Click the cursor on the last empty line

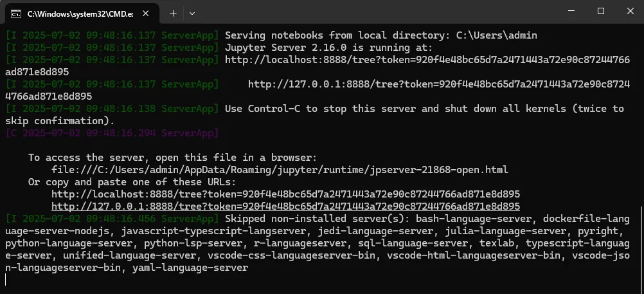coord(6,280)
